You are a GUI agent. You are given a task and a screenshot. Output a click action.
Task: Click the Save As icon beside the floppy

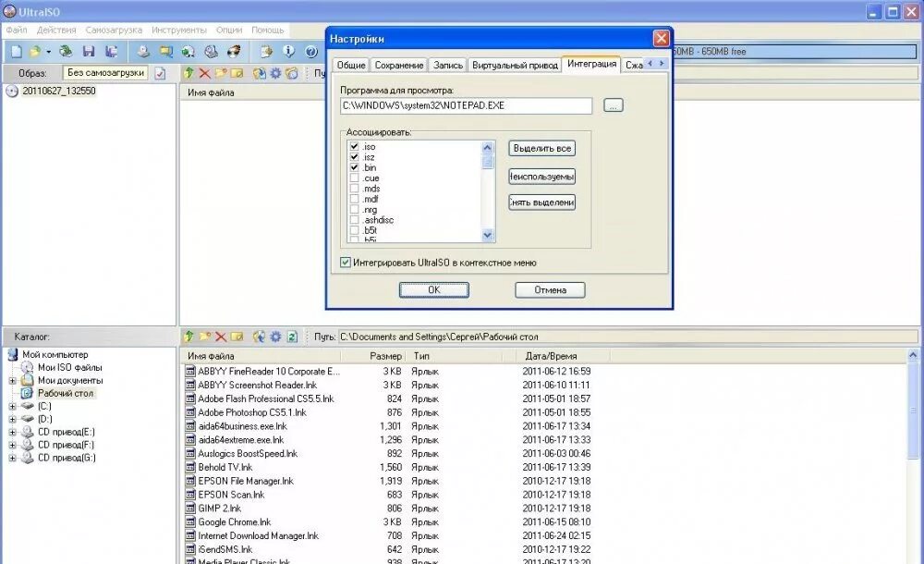pyautogui.click(x=112, y=52)
